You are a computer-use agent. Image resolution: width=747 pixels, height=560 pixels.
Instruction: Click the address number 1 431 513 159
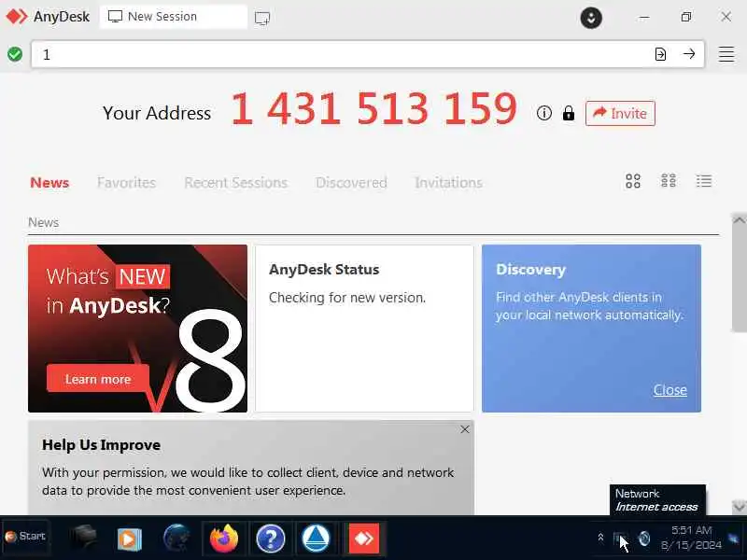coord(374,108)
